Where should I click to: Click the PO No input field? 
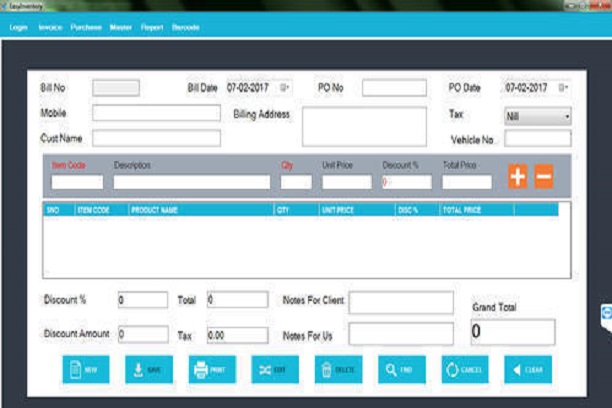coord(394,88)
